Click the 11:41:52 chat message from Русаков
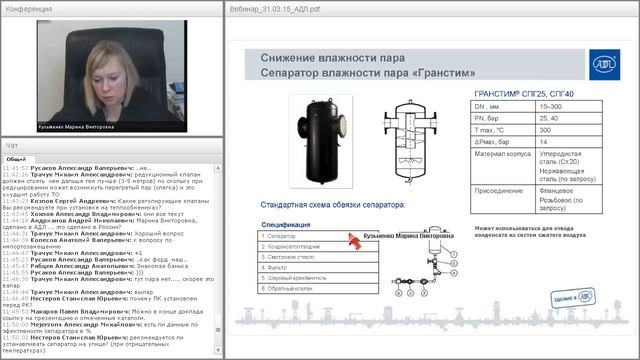 click(x=77, y=168)
